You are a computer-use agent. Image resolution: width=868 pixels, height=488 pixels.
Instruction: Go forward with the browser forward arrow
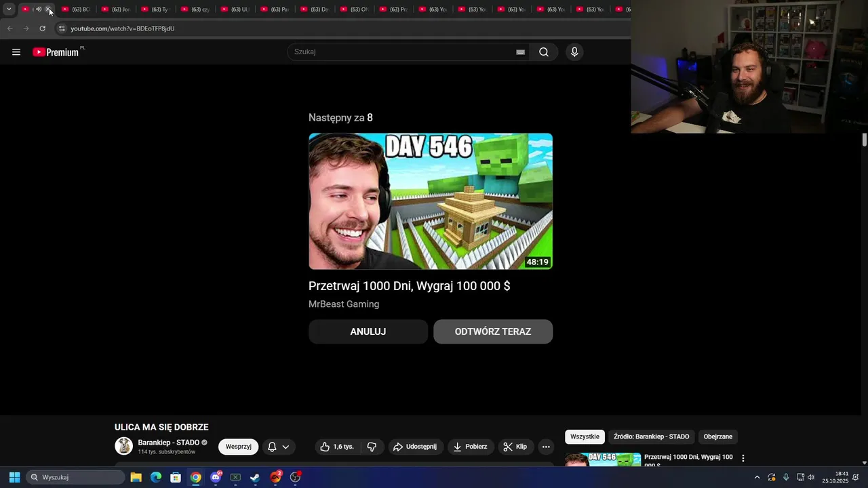tap(26, 28)
